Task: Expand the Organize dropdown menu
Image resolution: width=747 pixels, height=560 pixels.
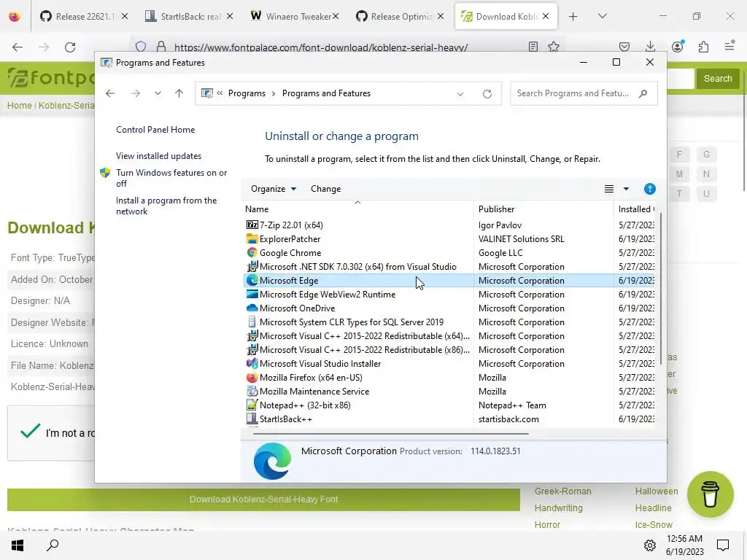Action: point(274,189)
